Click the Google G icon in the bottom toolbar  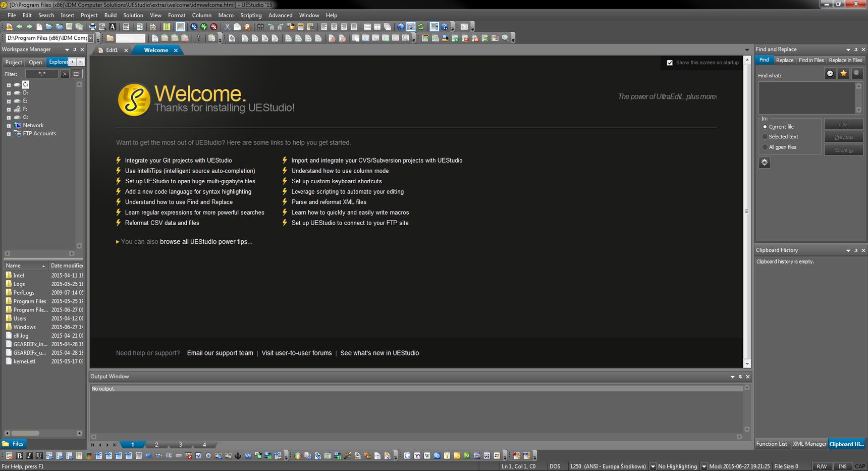(x=407, y=456)
